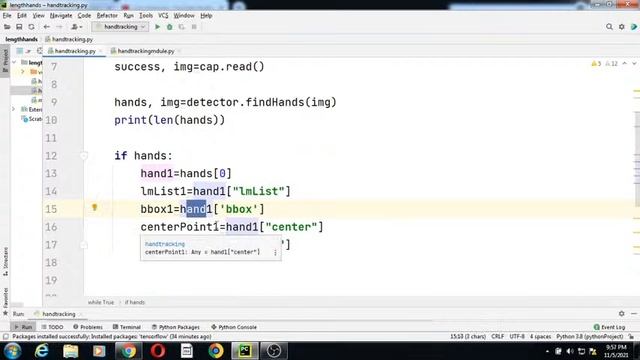
Task: Collapse the lengthhands project root node
Action: 14,62
